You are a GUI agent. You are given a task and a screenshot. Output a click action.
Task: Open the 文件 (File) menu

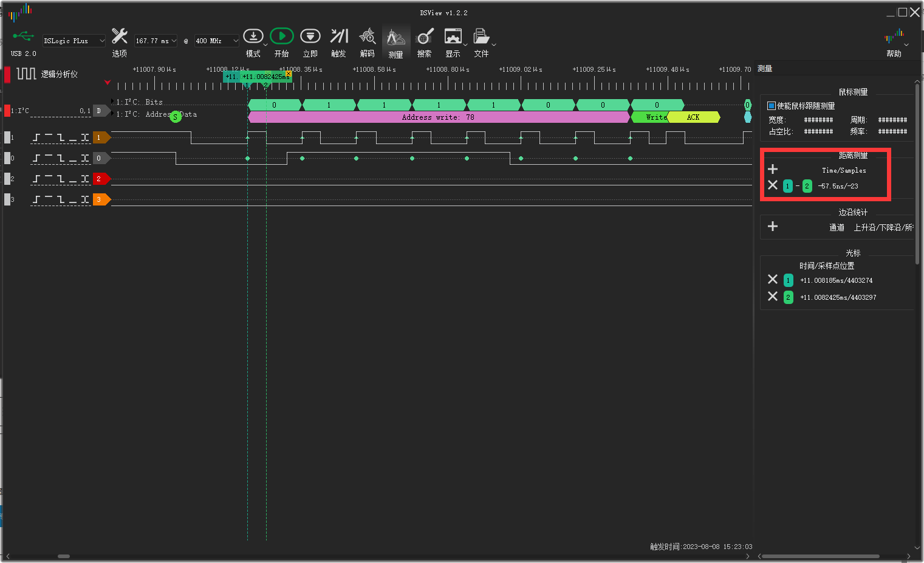[x=481, y=37]
